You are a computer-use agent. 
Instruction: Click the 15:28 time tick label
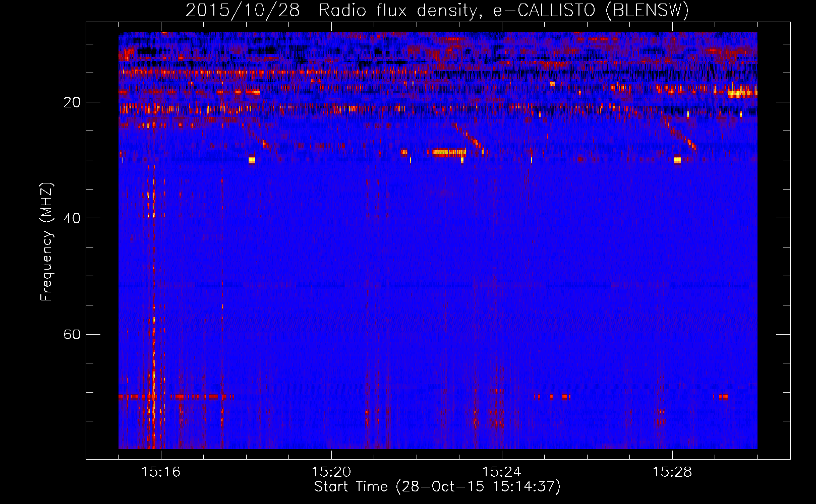tap(672, 472)
